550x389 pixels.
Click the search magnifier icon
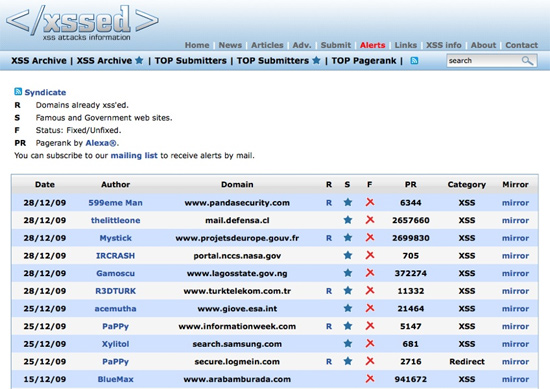pyautogui.click(x=527, y=61)
